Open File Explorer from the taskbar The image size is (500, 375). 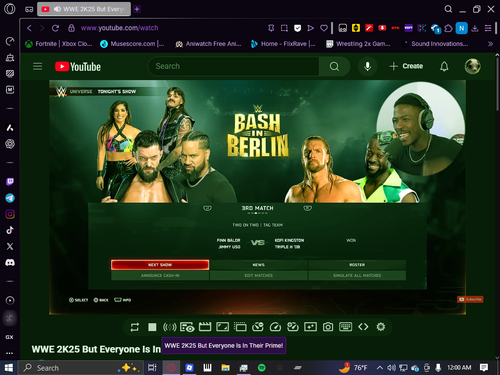click(x=226, y=368)
